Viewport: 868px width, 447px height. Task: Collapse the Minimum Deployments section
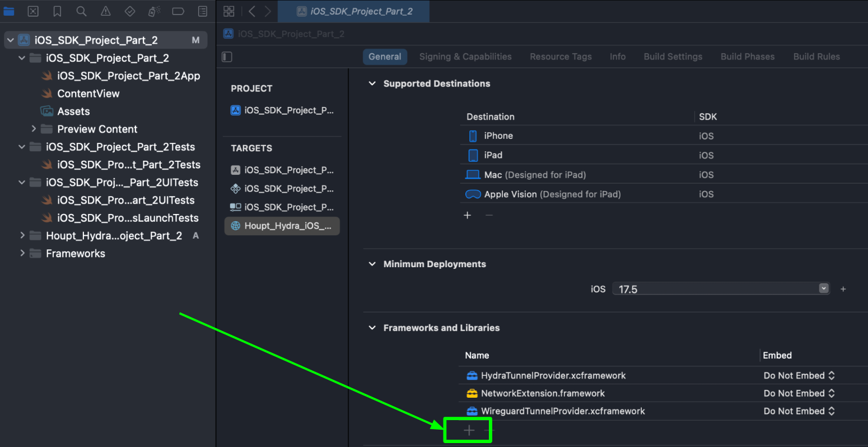click(372, 264)
